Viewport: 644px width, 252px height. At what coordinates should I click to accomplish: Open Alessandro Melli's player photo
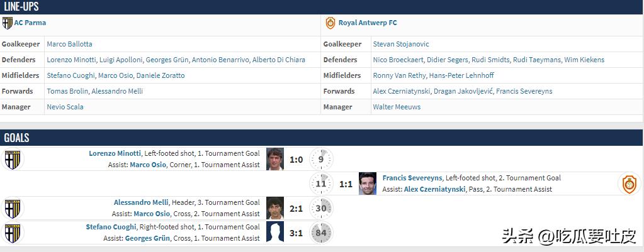[275, 208]
